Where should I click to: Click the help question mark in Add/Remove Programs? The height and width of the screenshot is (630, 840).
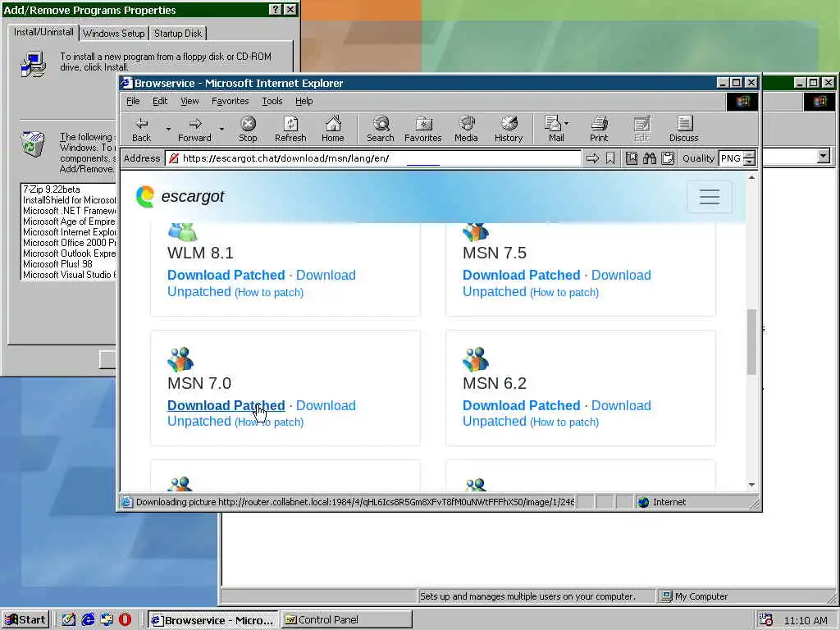[x=275, y=10]
